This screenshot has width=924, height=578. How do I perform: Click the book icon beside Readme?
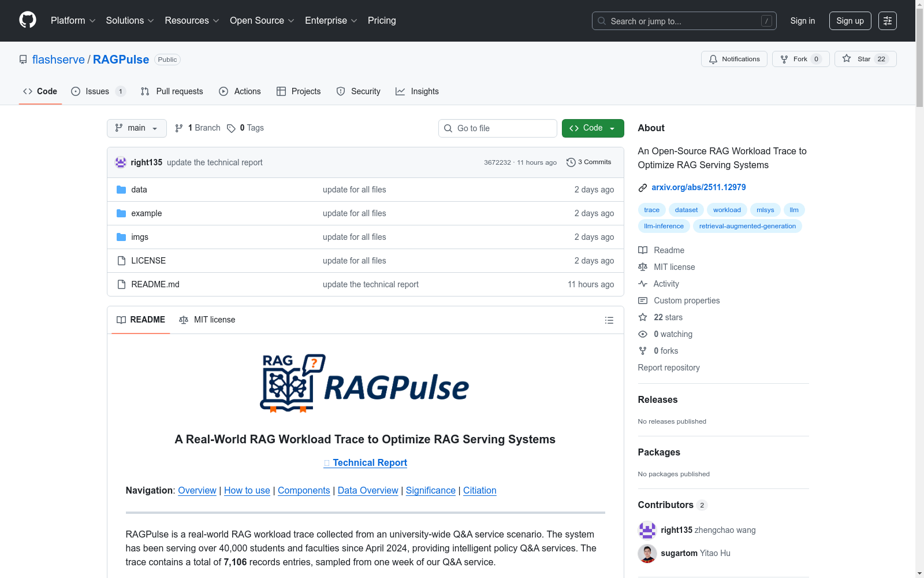click(643, 250)
